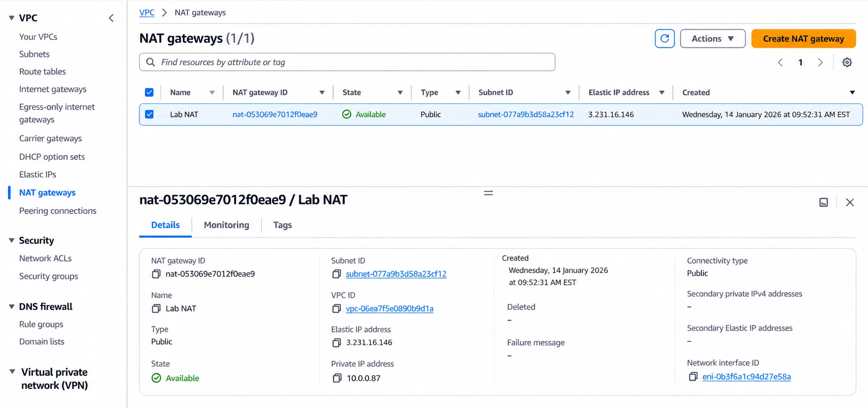Open Security groups in sidebar
The width and height of the screenshot is (868, 408).
[x=48, y=276]
